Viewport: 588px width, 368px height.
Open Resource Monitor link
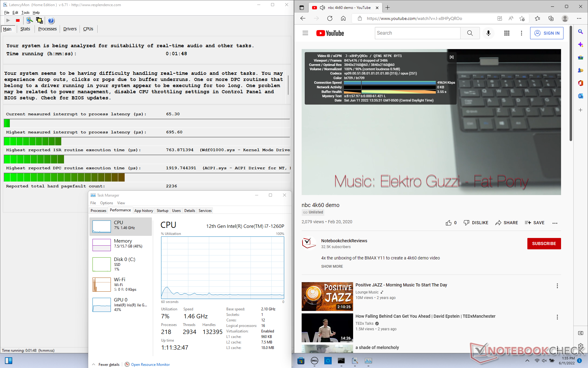[150, 364]
